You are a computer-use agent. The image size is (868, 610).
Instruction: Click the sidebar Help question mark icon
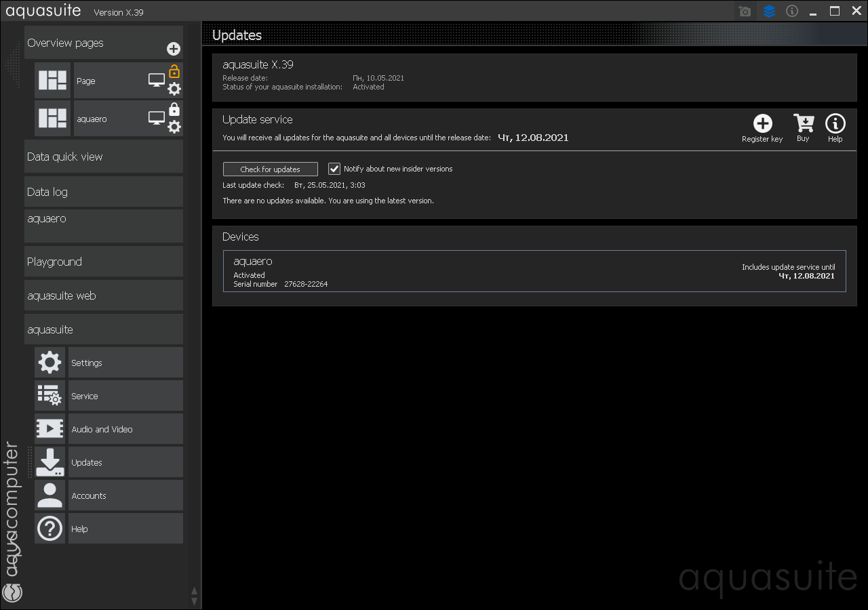50,529
